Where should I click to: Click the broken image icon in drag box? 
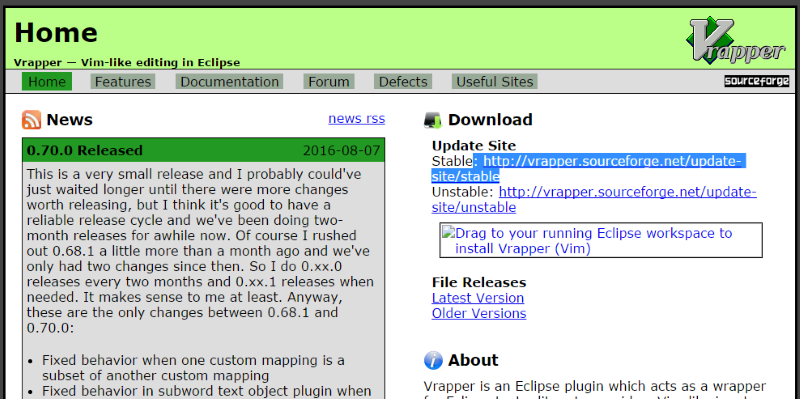tap(448, 233)
